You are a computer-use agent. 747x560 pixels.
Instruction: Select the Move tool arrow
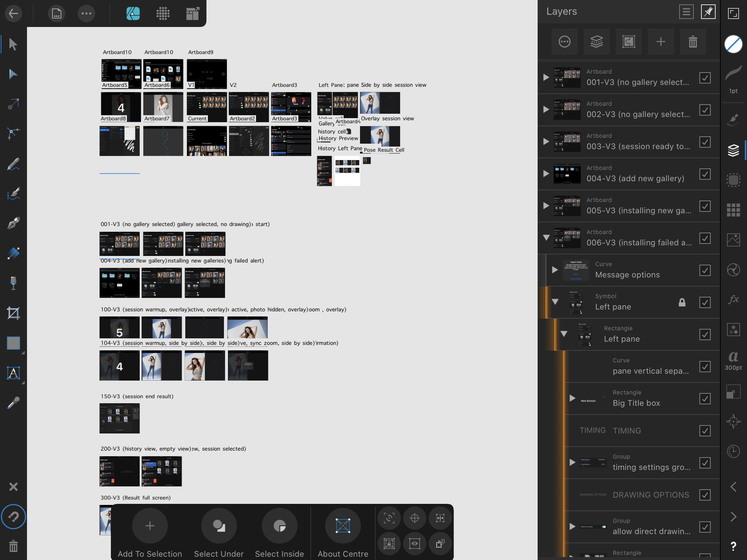click(x=13, y=44)
